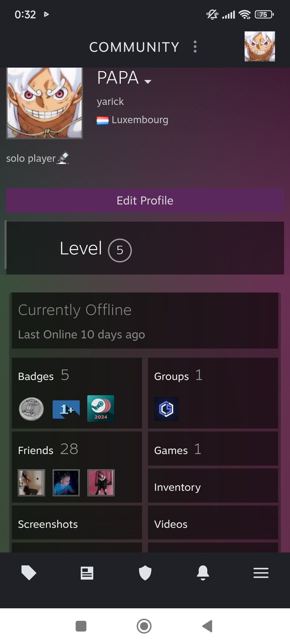
Task: Tap the blue 1+ badge icon
Action: point(66,409)
